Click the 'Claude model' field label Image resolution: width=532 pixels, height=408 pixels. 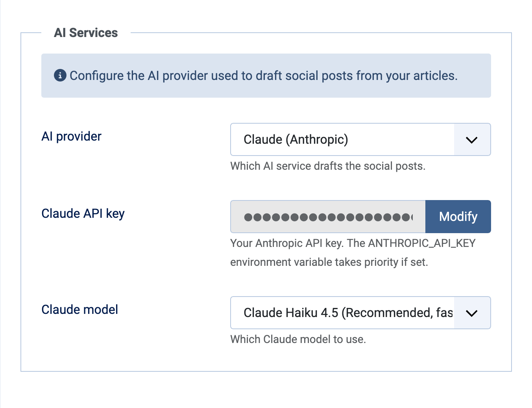tap(80, 310)
